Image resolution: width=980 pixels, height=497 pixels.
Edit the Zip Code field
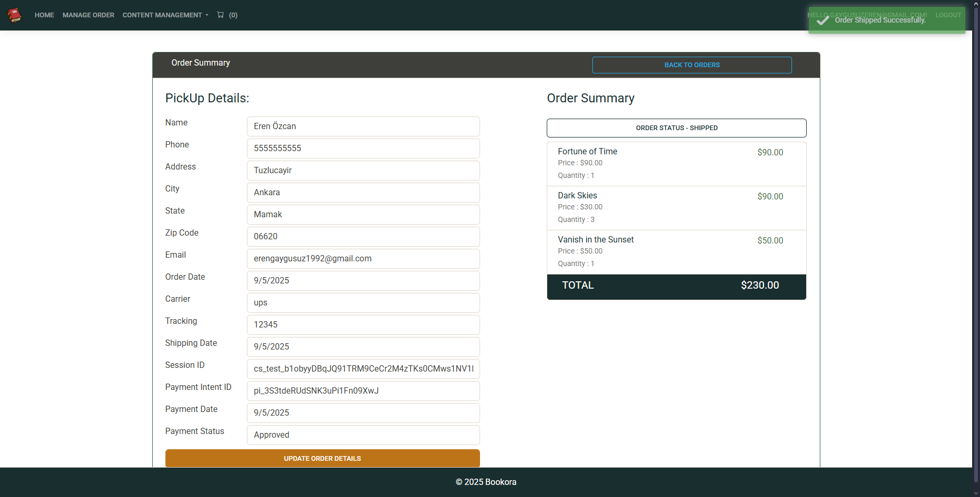(x=363, y=237)
